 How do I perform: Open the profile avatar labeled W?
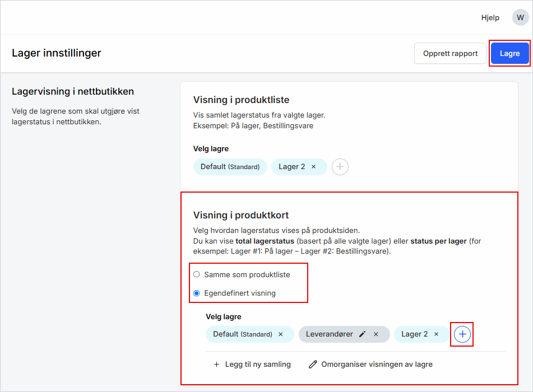(x=520, y=17)
